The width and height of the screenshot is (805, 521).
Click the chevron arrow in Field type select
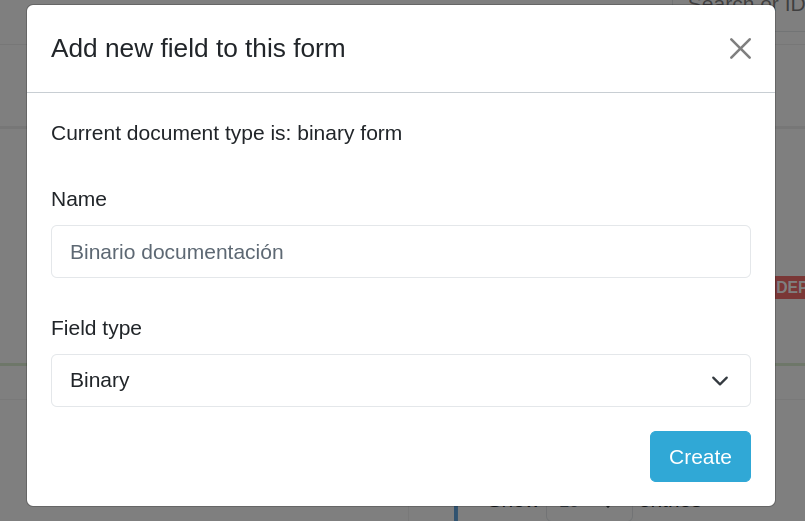tap(720, 380)
